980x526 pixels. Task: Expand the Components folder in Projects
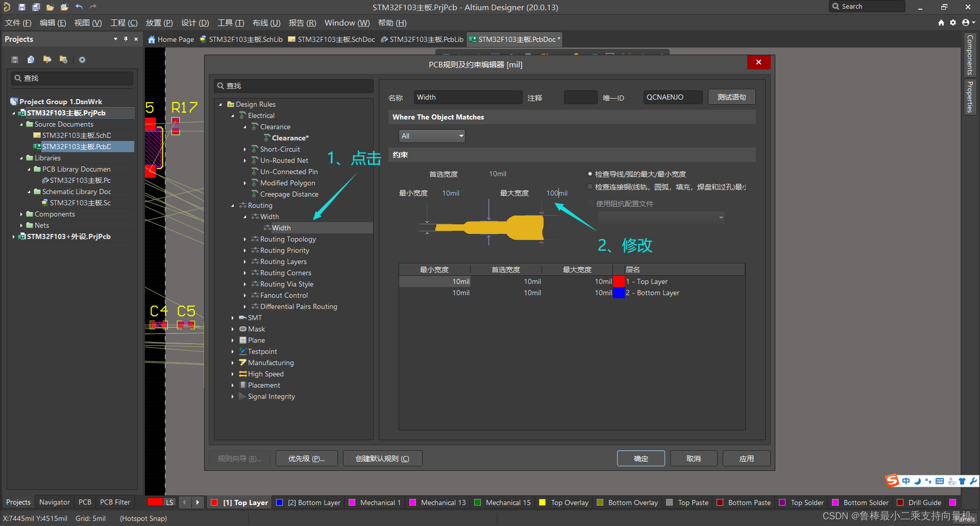point(21,214)
